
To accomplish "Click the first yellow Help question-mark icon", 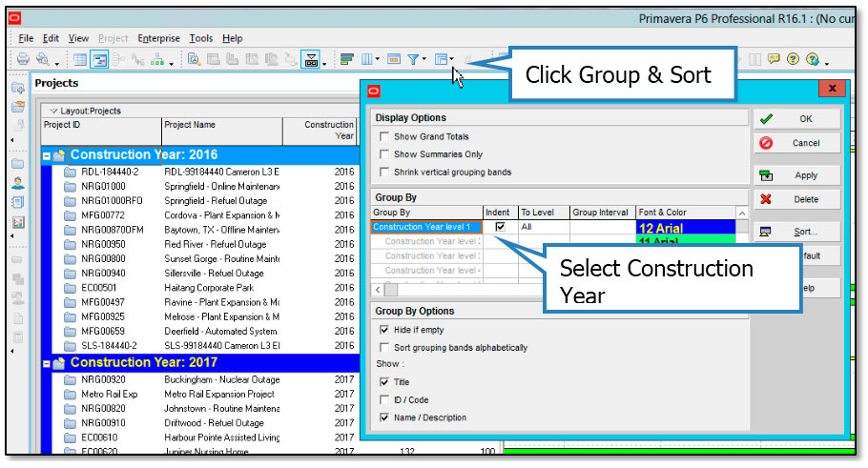I will pos(794,59).
